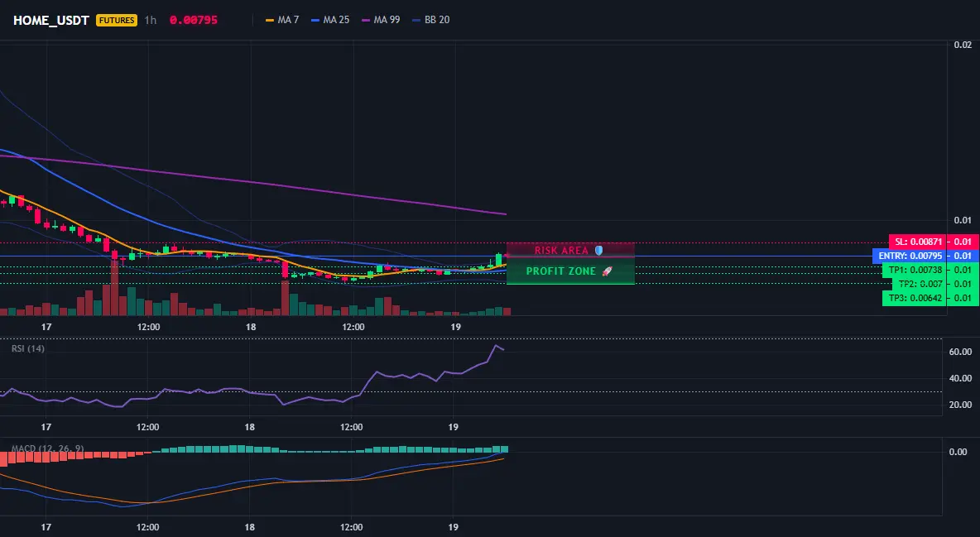This screenshot has height=537, width=980.
Task: Click date 19 below the price chart
Action: (x=455, y=327)
